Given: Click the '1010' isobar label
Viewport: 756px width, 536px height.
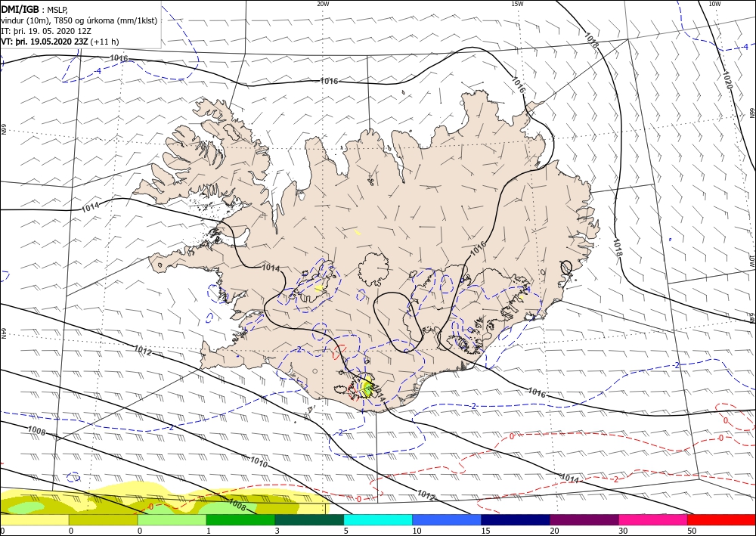Looking at the screenshot, I should (259, 462).
